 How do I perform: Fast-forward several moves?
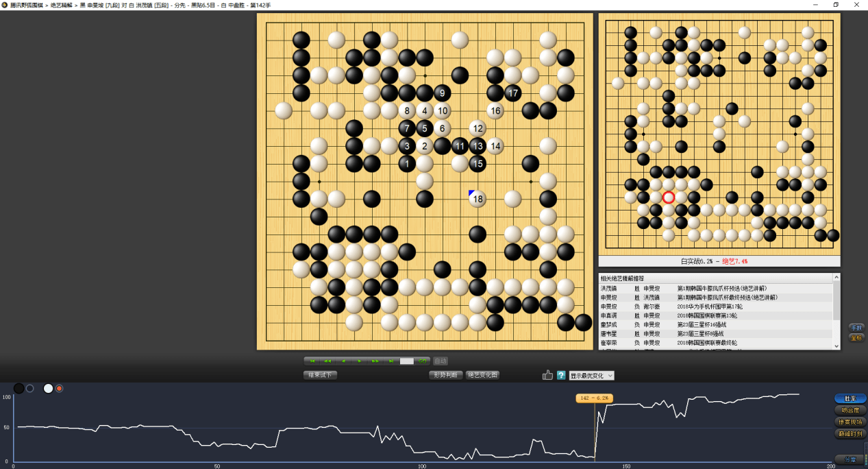pyautogui.click(x=375, y=361)
